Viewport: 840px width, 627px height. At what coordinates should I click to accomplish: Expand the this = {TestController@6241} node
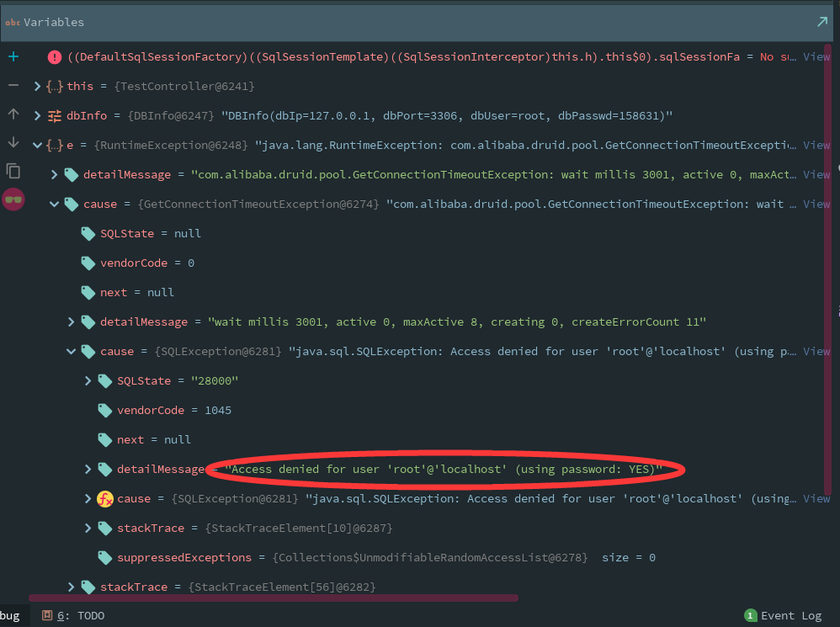point(36,85)
